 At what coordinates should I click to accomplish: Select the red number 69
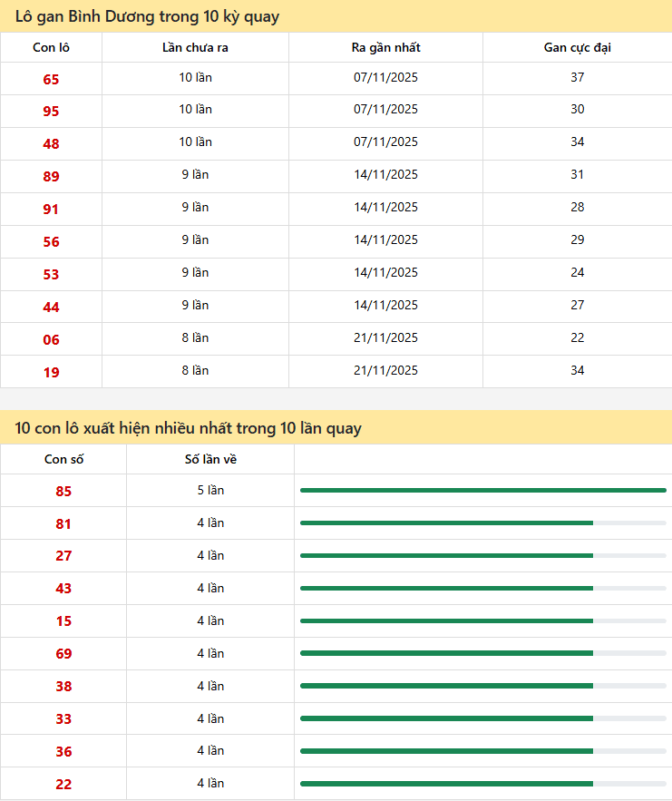63,654
